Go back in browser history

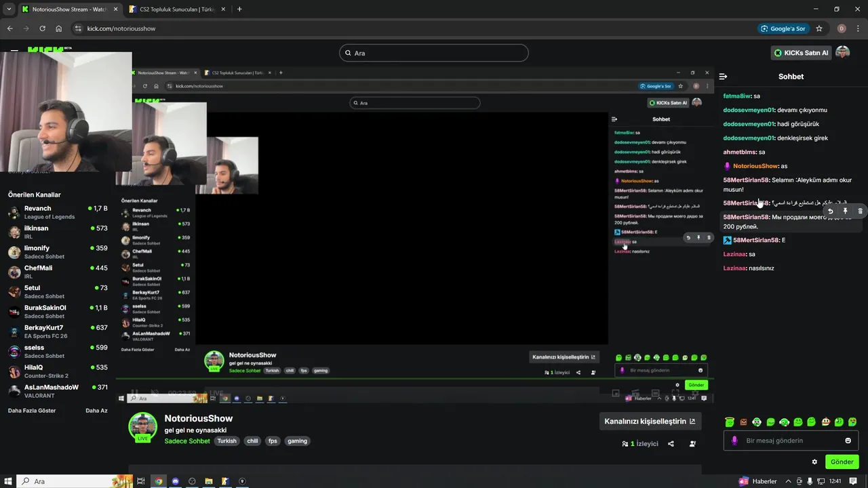coord(9,28)
